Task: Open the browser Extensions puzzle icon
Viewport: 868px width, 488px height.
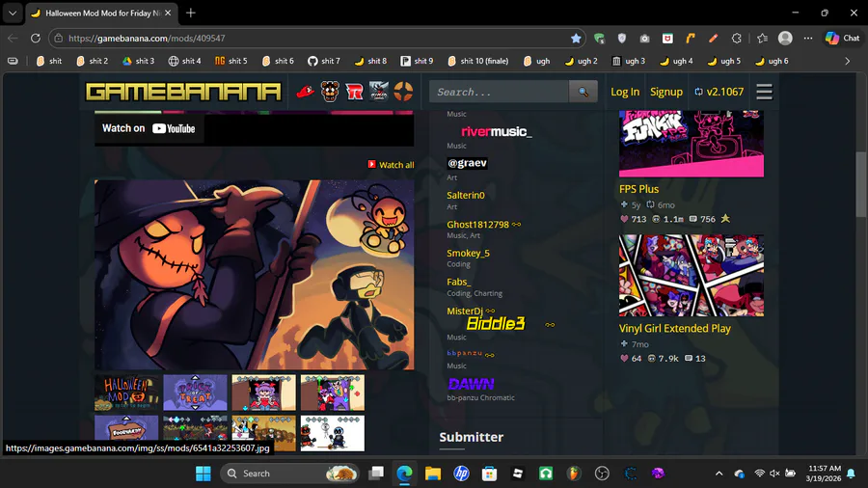Action: pos(736,39)
